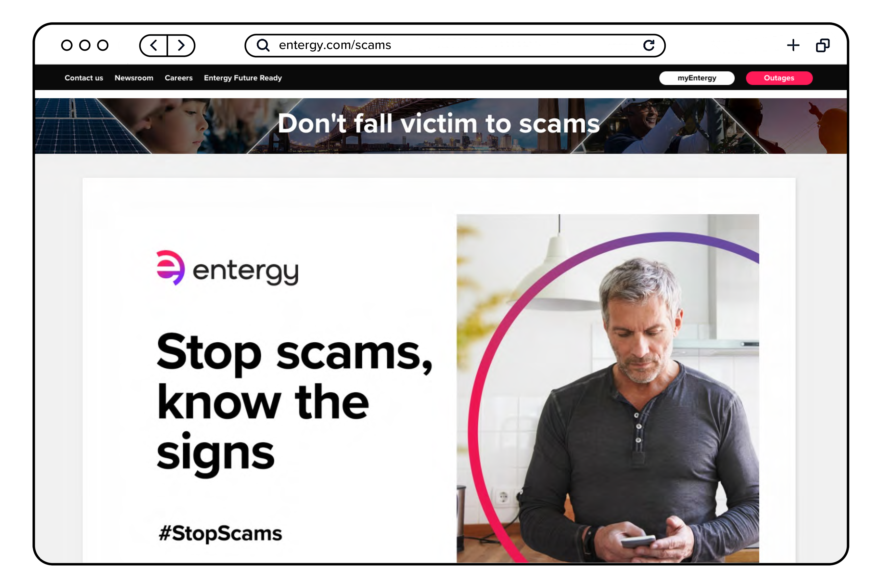Focus the entergy.com/scams address field
The width and height of the screenshot is (882, 588).
coord(455,45)
